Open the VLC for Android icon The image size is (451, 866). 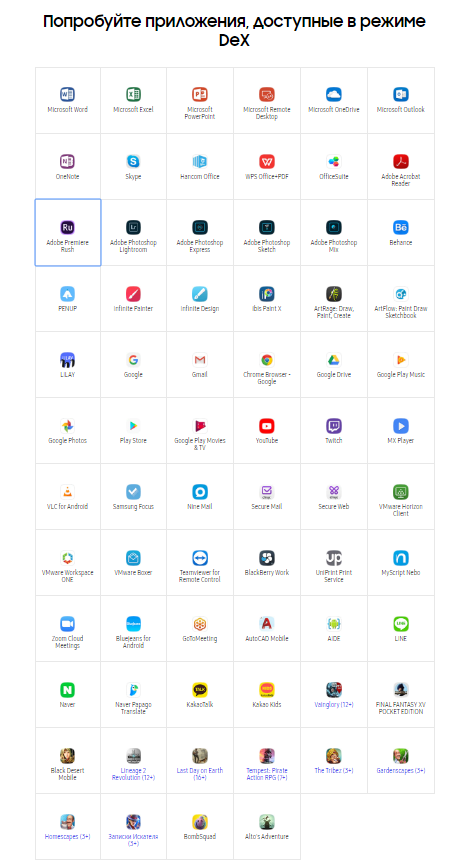[x=67, y=492]
